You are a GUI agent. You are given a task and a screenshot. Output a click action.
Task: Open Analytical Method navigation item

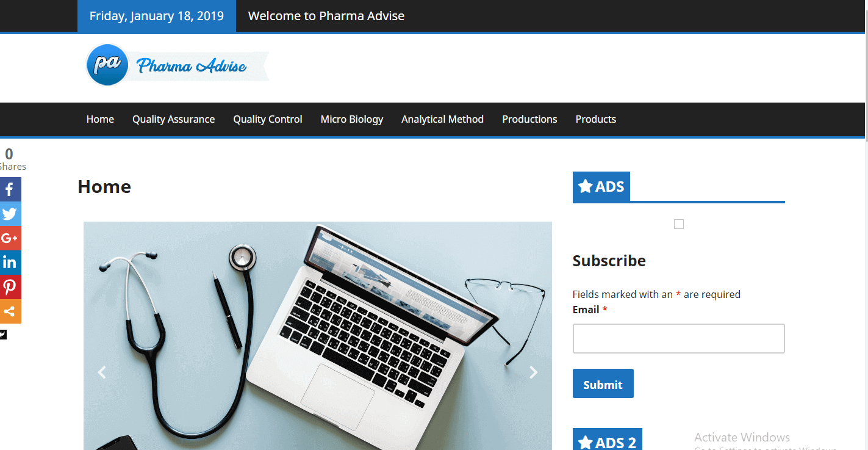(442, 119)
